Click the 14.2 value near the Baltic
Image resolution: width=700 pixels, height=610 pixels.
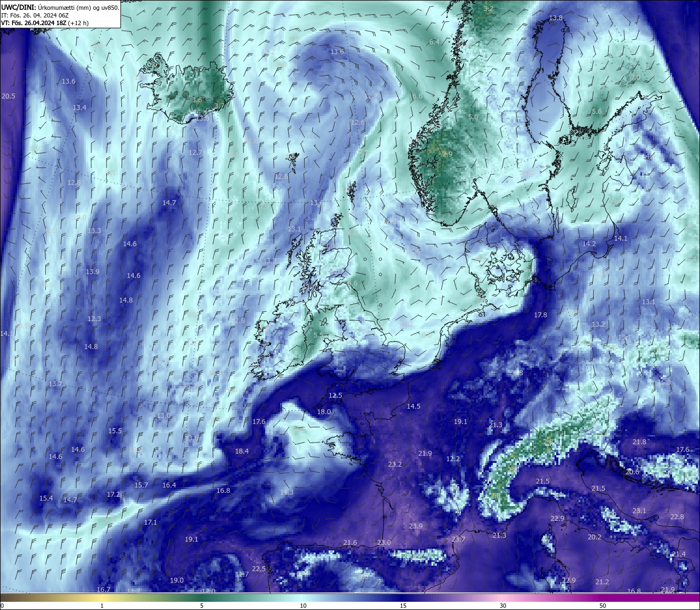tap(589, 244)
